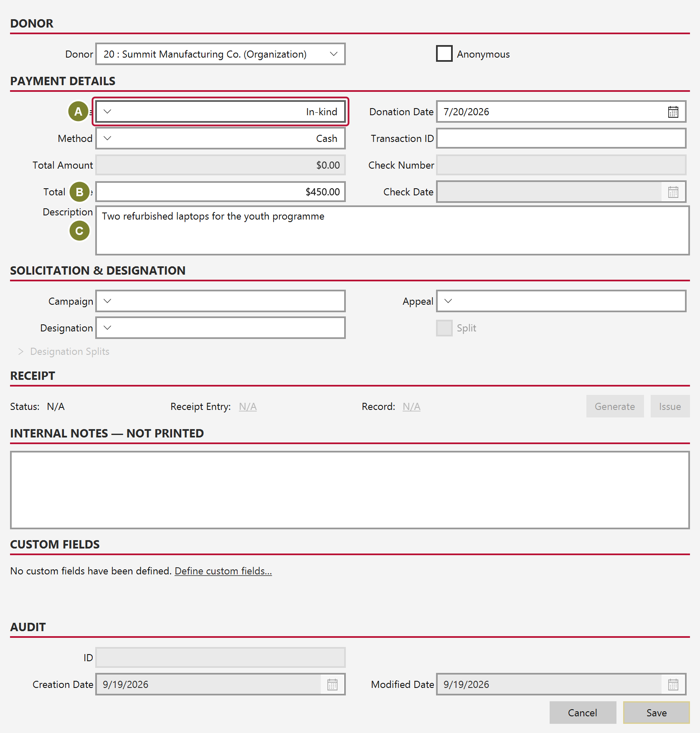Screen dimensions: 700x733
Task: Click the PAYMENT DETAILS section heading
Action: 63,81
